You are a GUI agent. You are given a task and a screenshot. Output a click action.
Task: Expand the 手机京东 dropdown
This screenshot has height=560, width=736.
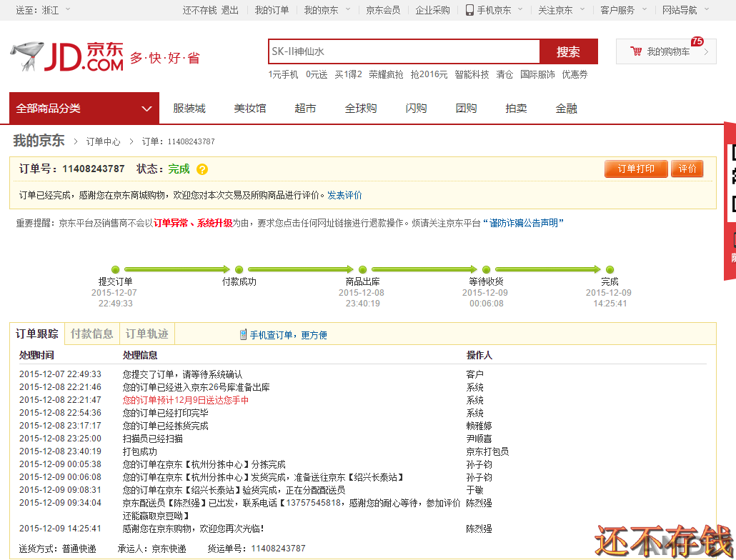coord(520,9)
